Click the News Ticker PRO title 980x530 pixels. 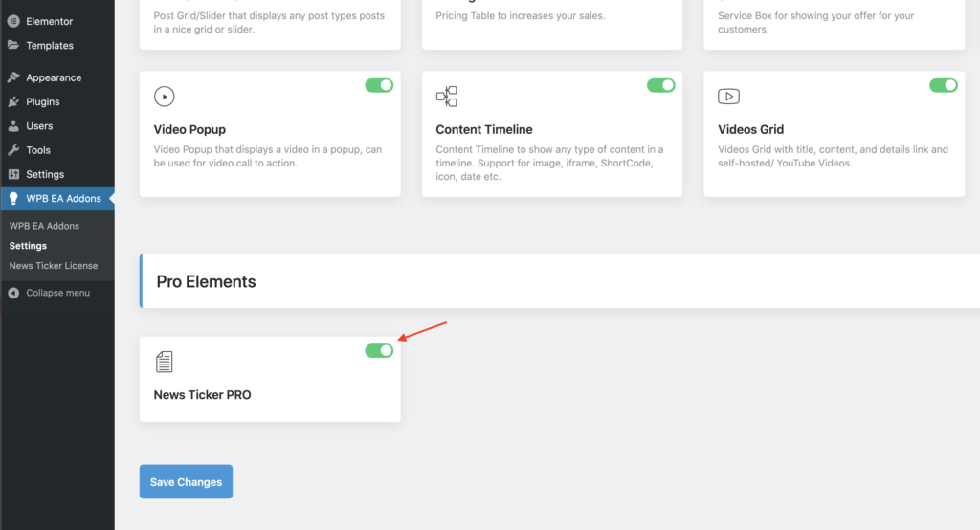[203, 395]
